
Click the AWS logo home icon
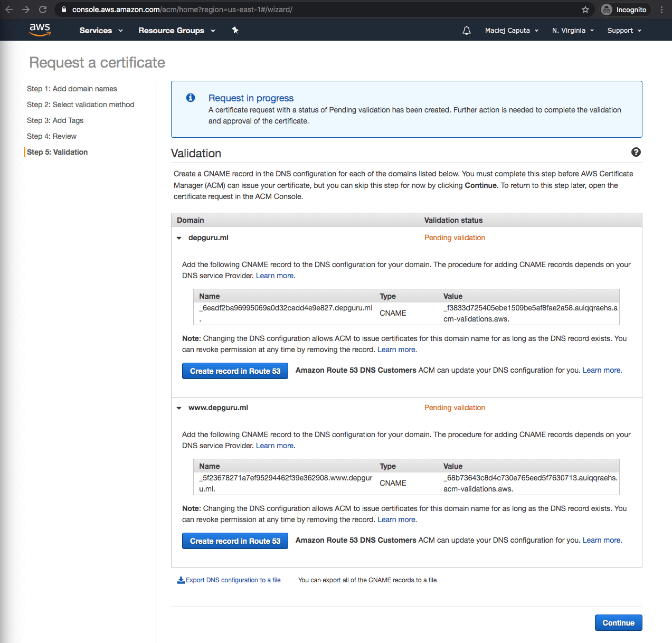(40, 30)
